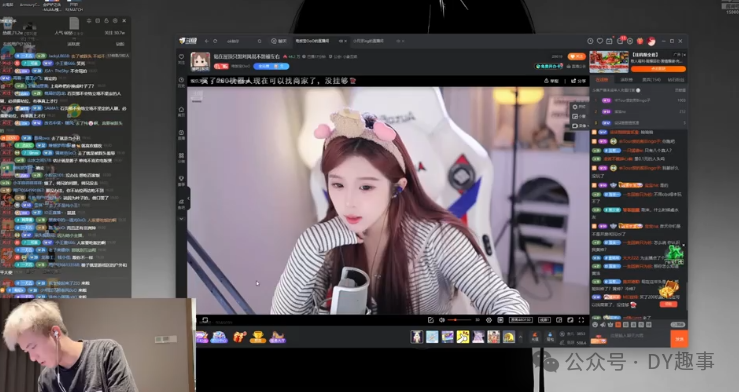This screenshot has width=739, height=392.
Task: Open watch history clock icon in title bar
Action: 590,41
